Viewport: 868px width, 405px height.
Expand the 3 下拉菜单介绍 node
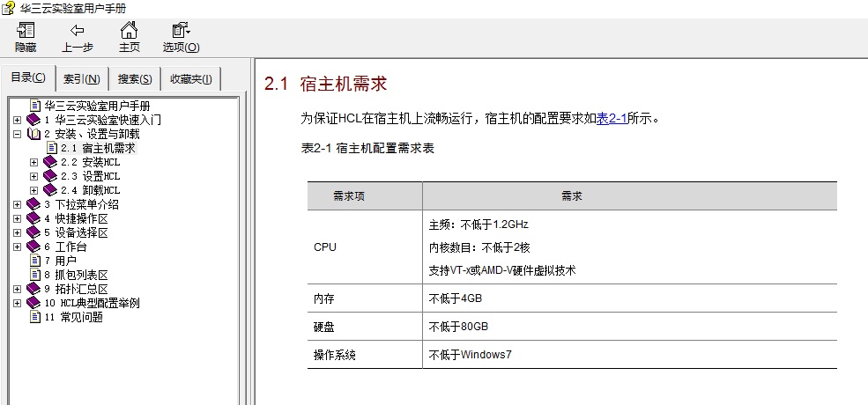pyautogui.click(x=17, y=204)
